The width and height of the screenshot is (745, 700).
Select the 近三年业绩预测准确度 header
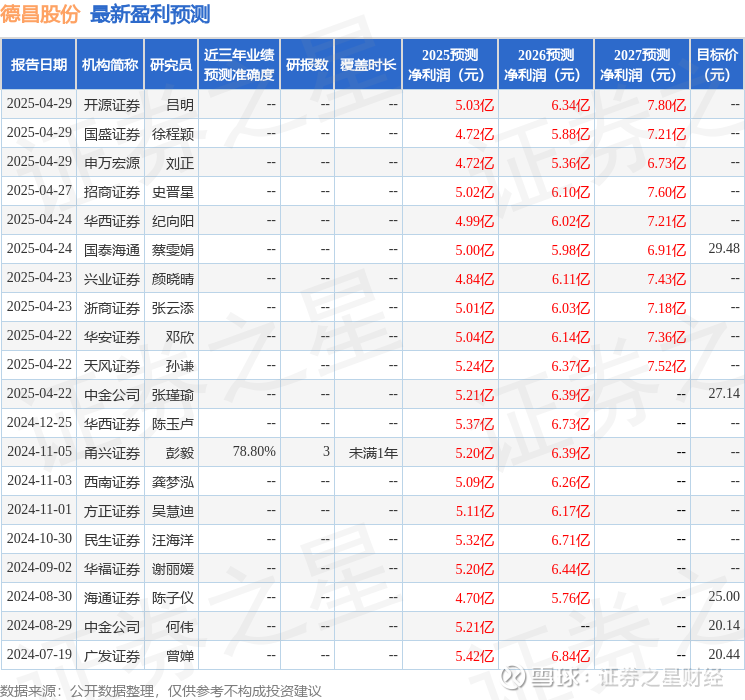[x=239, y=64]
